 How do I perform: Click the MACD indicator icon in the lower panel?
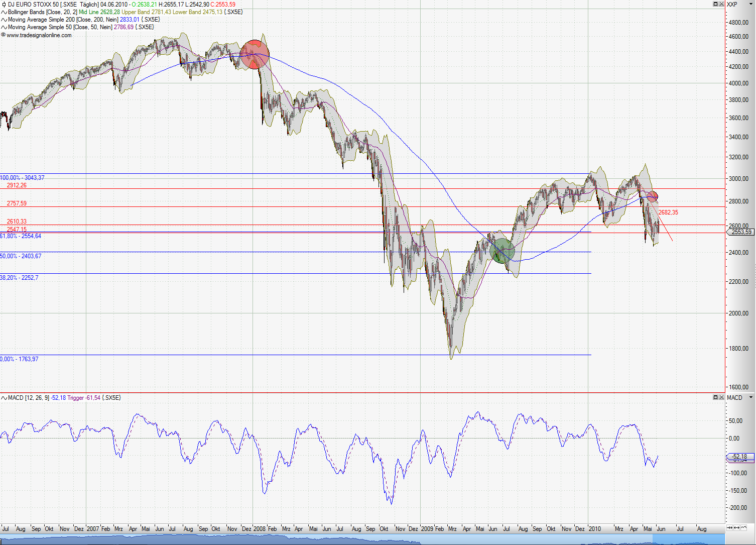(3, 397)
